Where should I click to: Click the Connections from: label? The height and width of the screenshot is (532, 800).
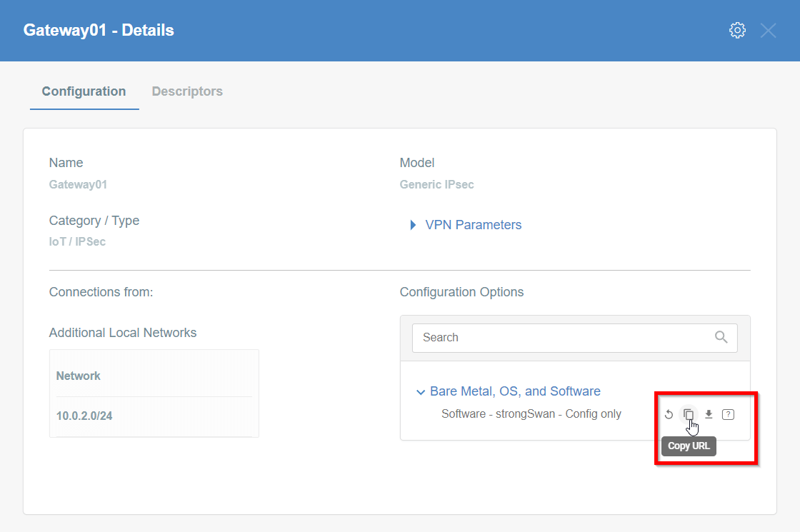coord(101,292)
